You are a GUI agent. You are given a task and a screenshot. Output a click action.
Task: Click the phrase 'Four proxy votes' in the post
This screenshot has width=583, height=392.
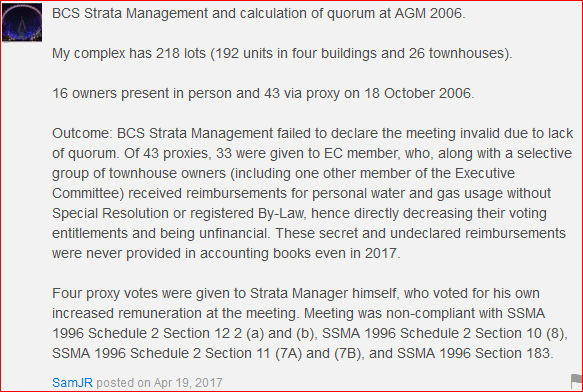(x=99, y=293)
